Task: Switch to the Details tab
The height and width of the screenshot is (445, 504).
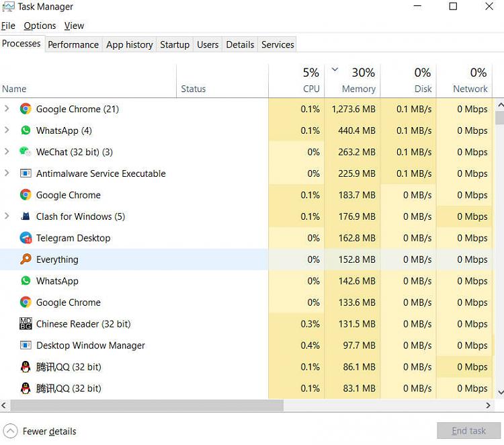Action: (x=240, y=44)
